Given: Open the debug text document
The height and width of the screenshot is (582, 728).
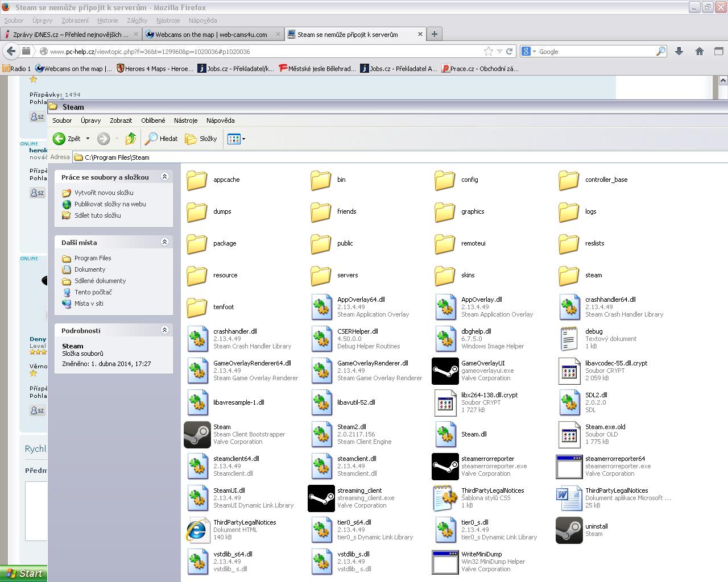Looking at the screenshot, I should coord(569,339).
